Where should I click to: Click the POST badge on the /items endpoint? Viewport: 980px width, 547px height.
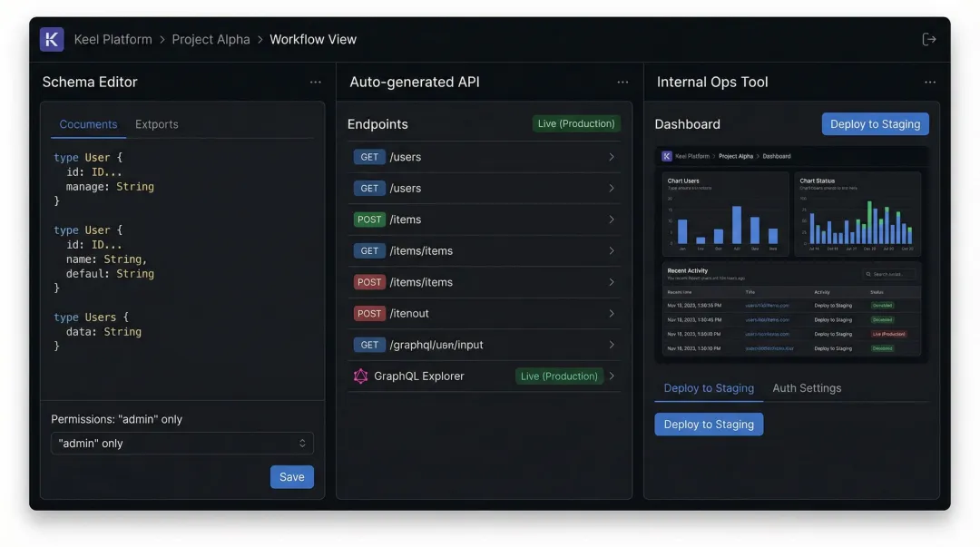[x=369, y=219]
